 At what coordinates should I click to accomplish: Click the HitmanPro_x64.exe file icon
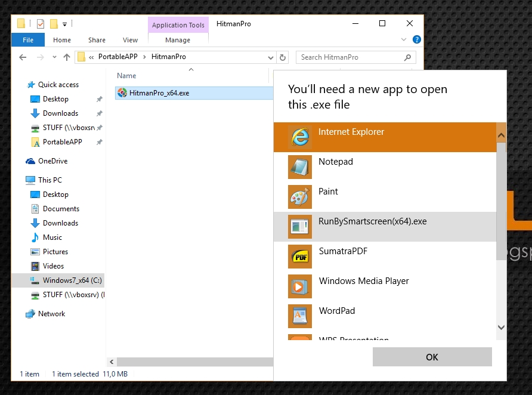pyautogui.click(x=122, y=92)
